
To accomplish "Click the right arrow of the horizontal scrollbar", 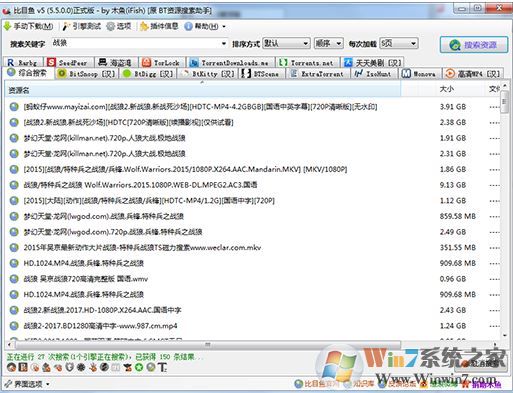I will point(495,345).
